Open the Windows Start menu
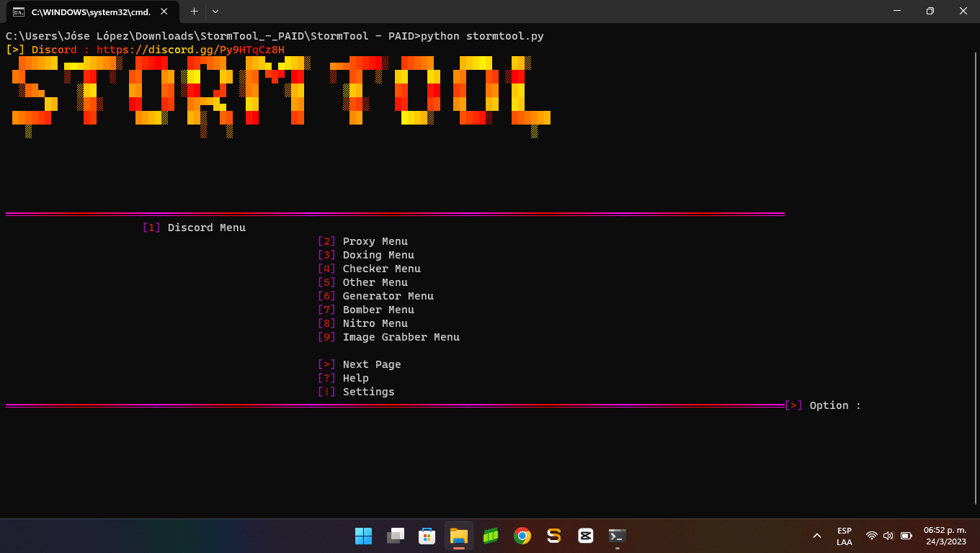 coord(364,536)
